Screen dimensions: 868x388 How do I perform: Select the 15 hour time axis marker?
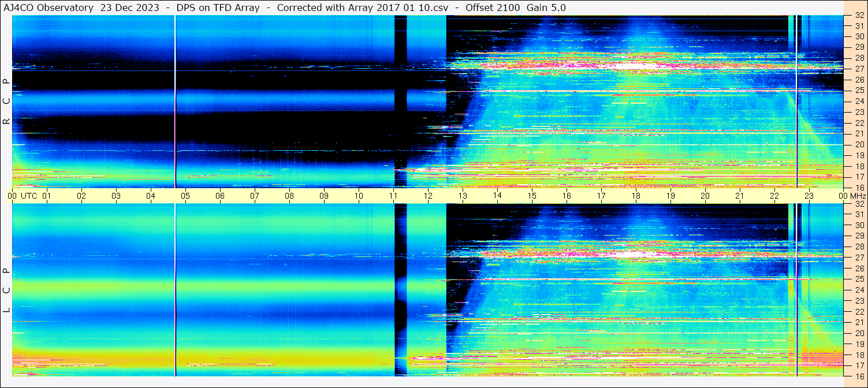[x=532, y=196]
